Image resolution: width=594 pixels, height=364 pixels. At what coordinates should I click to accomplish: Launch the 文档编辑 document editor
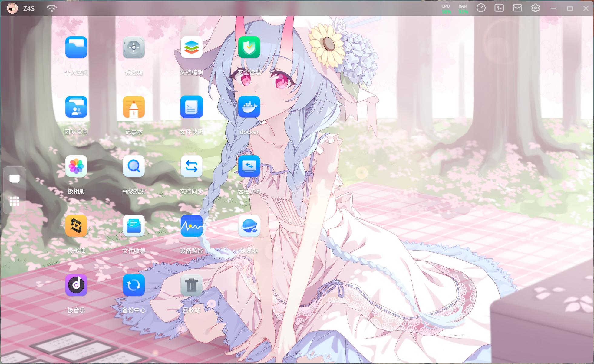click(x=192, y=47)
